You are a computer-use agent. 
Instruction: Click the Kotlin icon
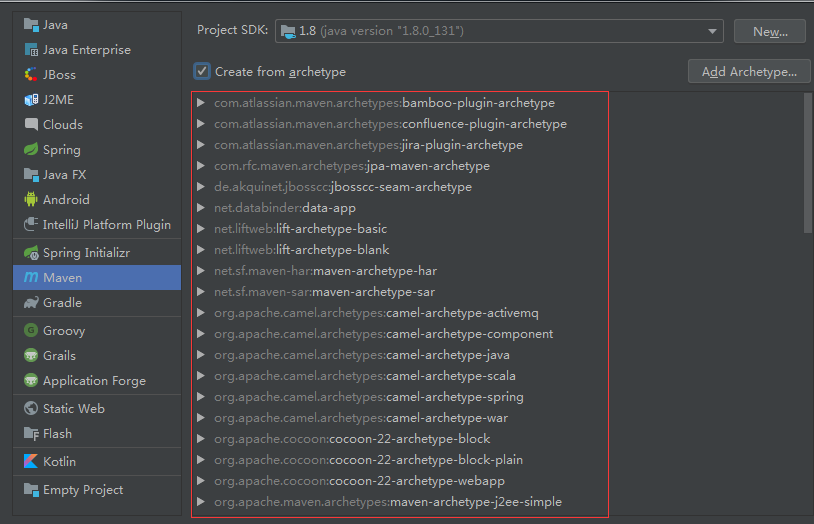pos(31,461)
